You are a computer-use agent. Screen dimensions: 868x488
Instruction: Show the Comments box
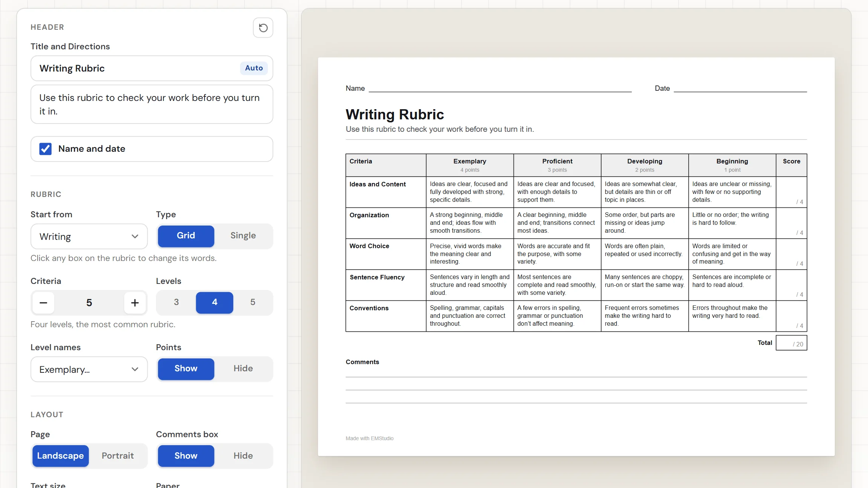tap(186, 456)
